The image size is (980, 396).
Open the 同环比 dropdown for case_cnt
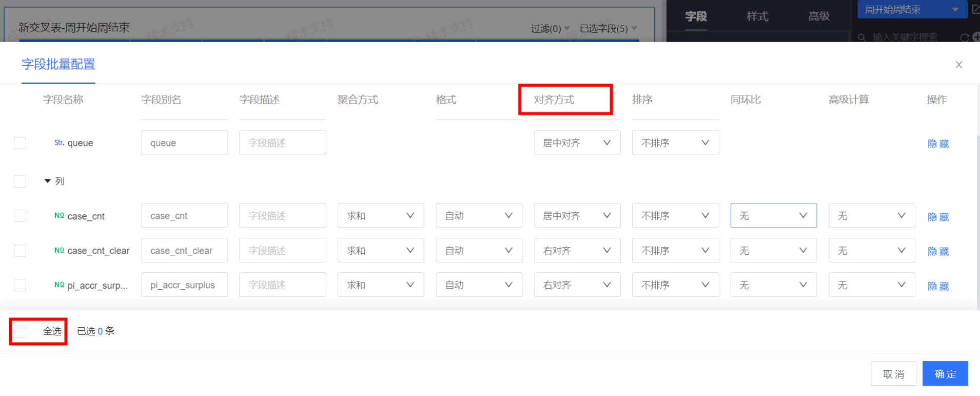773,216
